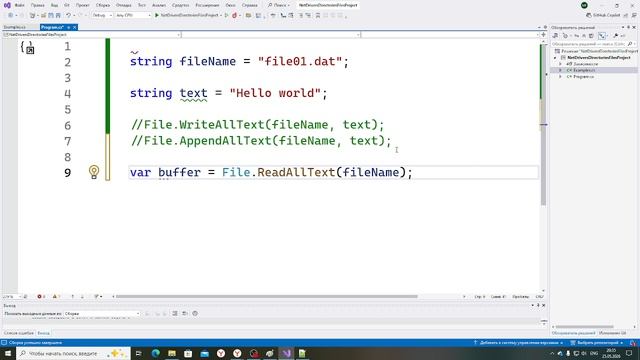Click the warnings count indicator
Image resolution: width=640 pixels, height=360 pixels.
point(56,296)
